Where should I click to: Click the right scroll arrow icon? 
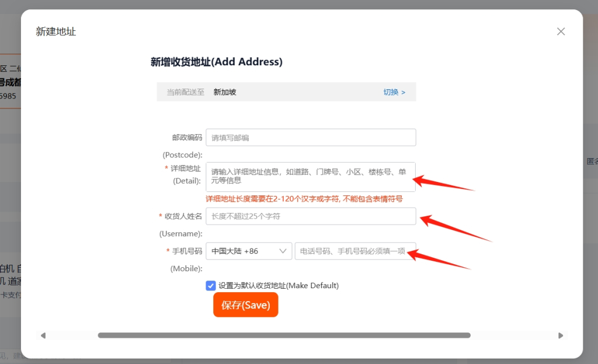[x=561, y=335]
